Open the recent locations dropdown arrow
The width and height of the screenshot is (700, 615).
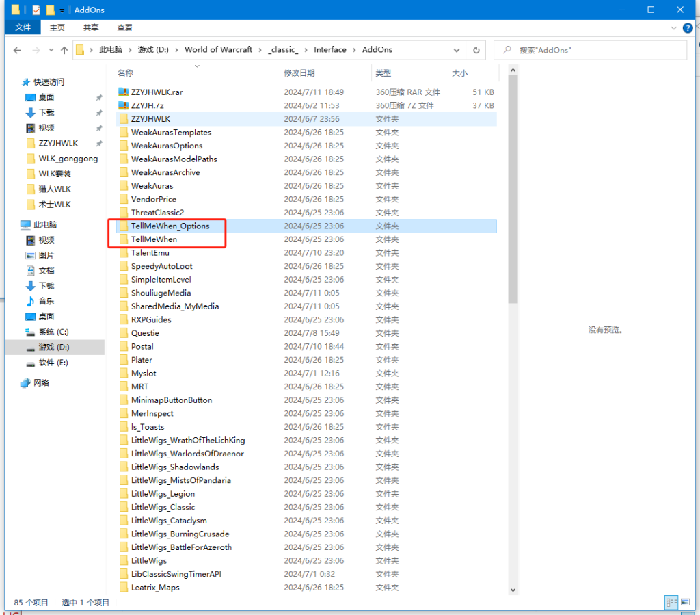(x=49, y=50)
